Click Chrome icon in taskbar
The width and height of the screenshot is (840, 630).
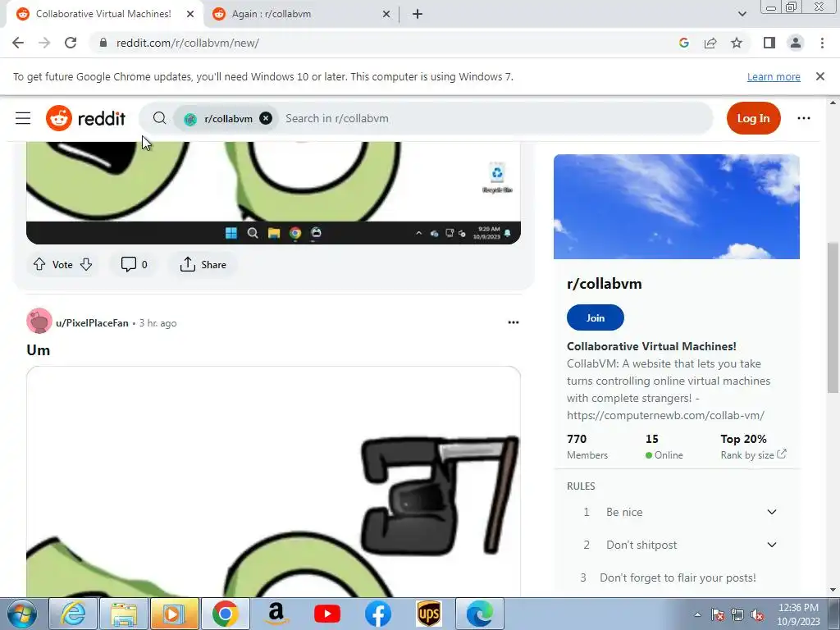pyautogui.click(x=226, y=614)
